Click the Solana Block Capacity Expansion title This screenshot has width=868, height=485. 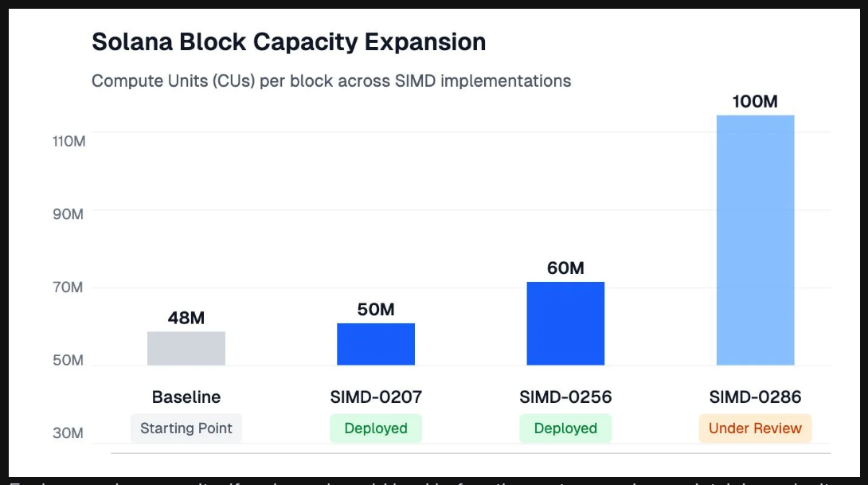(x=288, y=42)
